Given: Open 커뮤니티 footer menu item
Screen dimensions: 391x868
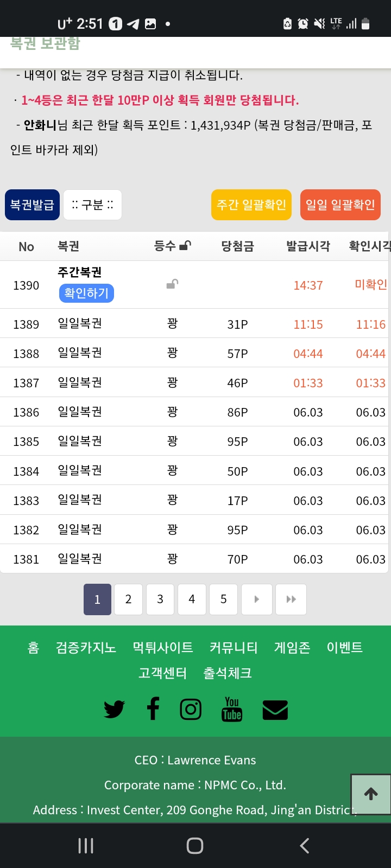Looking at the screenshot, I should pyautogui.click(x=234, y=647).
